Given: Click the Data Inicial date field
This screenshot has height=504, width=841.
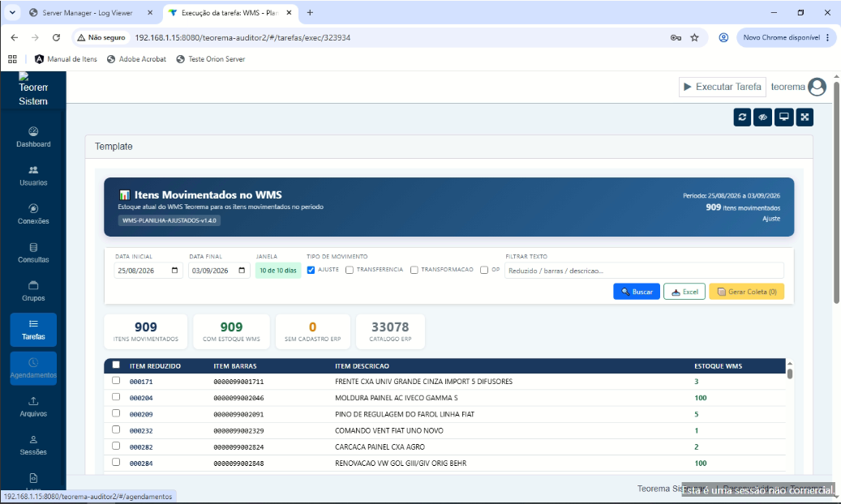Looking at the screenshot, I should click(148, 270).
